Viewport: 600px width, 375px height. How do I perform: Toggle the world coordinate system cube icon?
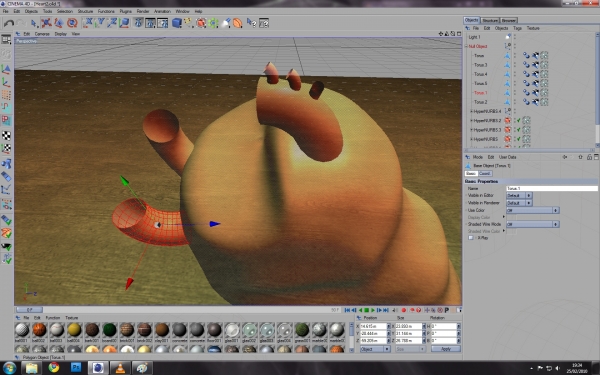[124, 23]
